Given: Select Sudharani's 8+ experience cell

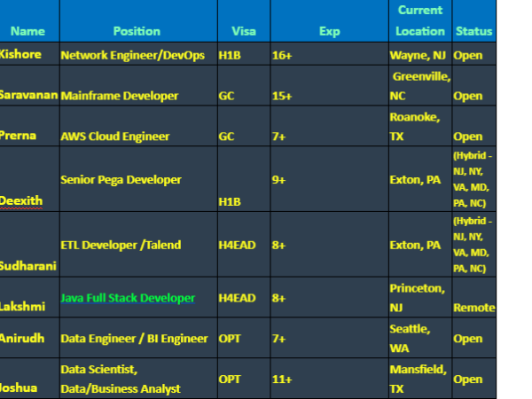Looking at the screenshot, I should [x=330, y=245].
